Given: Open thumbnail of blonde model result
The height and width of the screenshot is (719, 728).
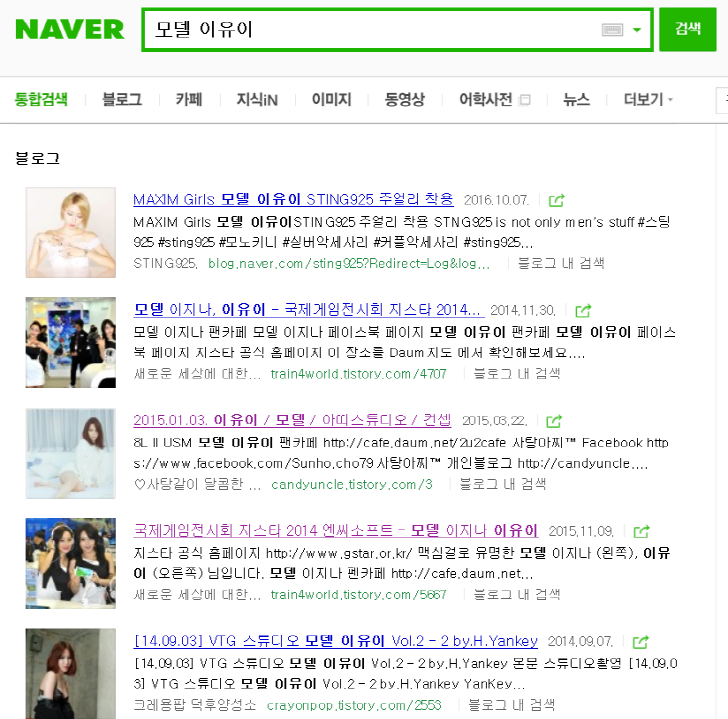Looking at the screenshot, I should pyautogui.click(x=71, y=233).
